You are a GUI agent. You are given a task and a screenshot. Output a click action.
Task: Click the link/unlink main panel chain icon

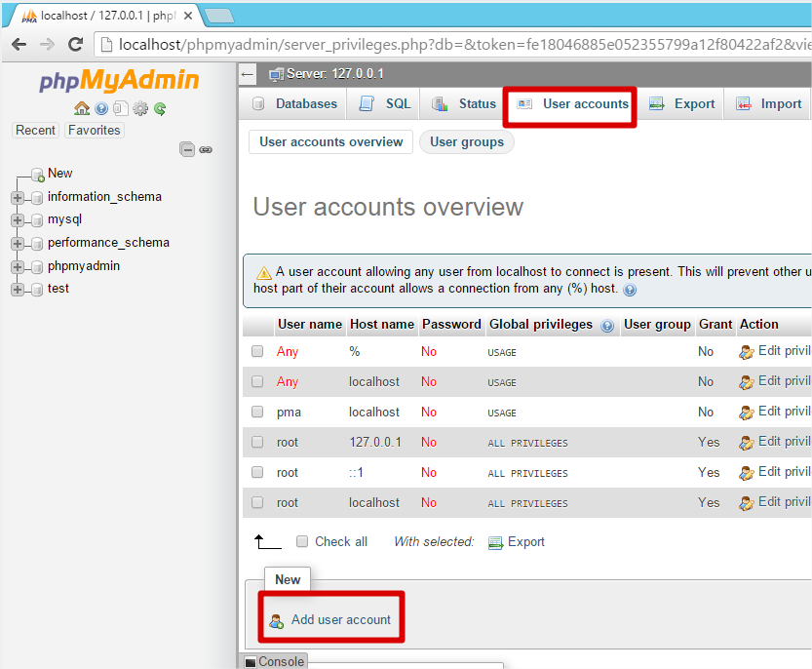point(206,149)
